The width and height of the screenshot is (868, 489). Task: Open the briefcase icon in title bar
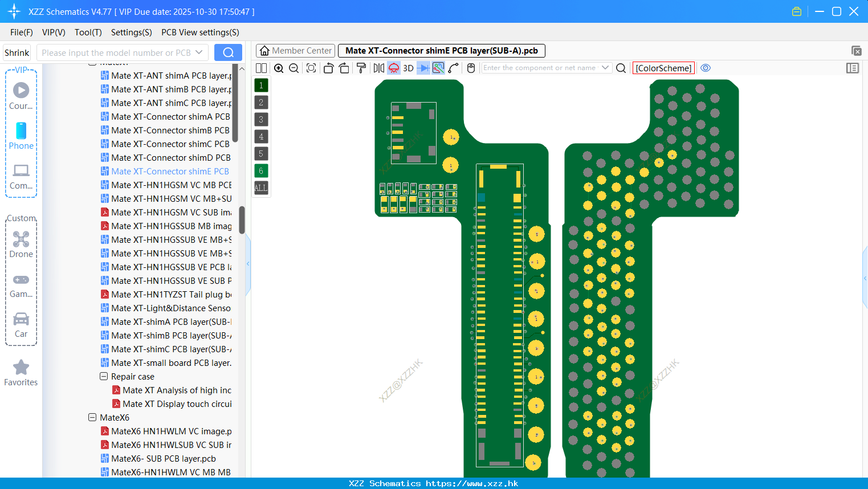(x=797, y=11)
